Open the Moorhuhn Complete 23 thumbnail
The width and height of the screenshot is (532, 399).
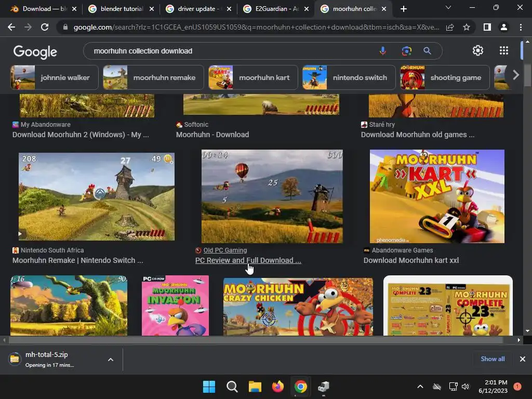448,305
